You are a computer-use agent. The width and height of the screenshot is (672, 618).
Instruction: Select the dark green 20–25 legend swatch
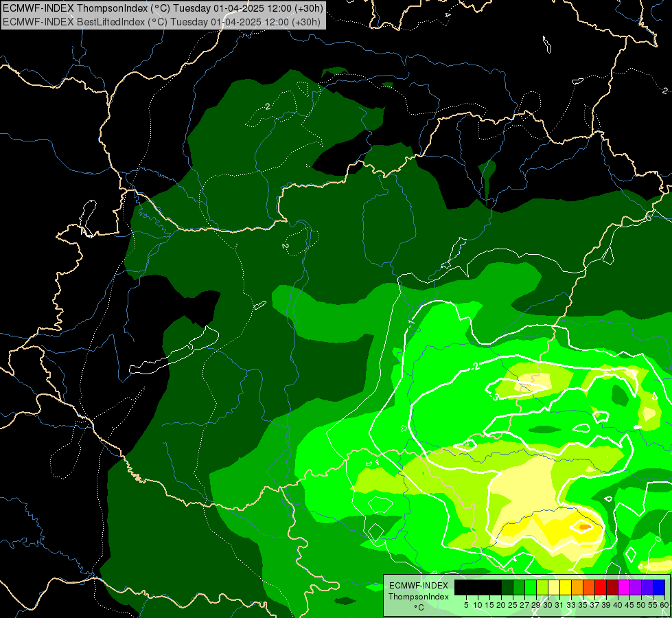pyautogui.click(x=507, y=587)
